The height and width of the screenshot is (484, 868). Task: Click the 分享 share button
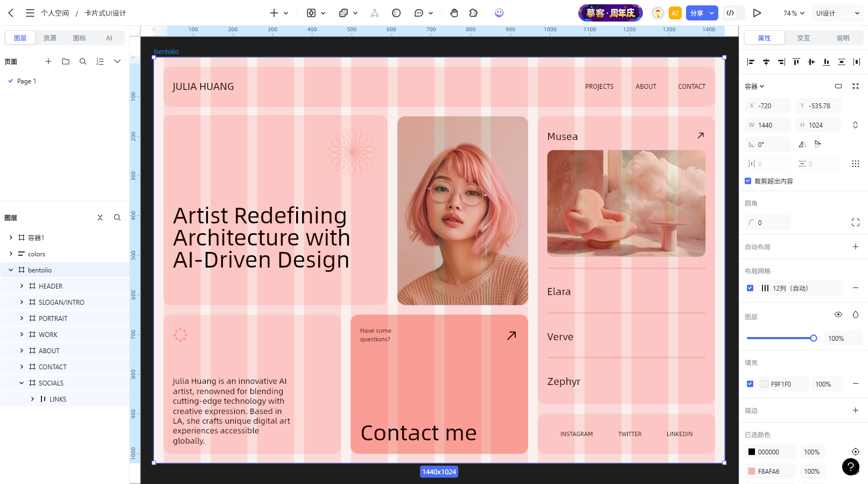click(697, 13)
